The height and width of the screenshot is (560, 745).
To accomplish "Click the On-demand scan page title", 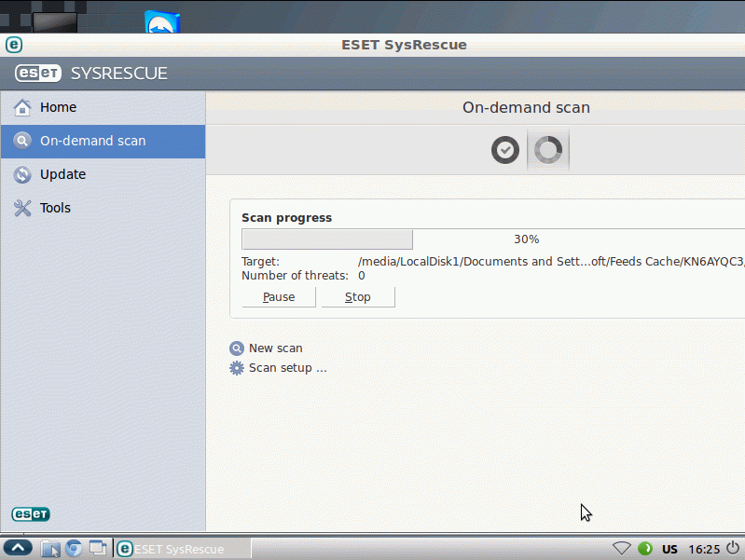I will (527, 108).
